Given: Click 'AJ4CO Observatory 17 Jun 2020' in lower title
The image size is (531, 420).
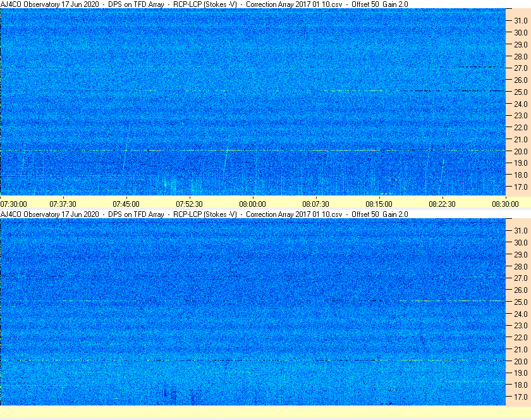Looking at the screenshot, I should click(x=50, y=214).
